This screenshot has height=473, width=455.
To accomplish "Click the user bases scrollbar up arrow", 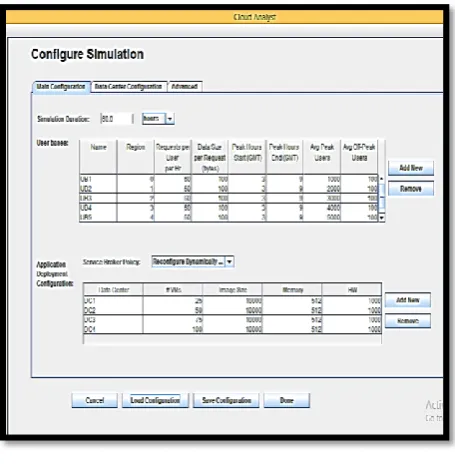I will [x=382, y=179].
